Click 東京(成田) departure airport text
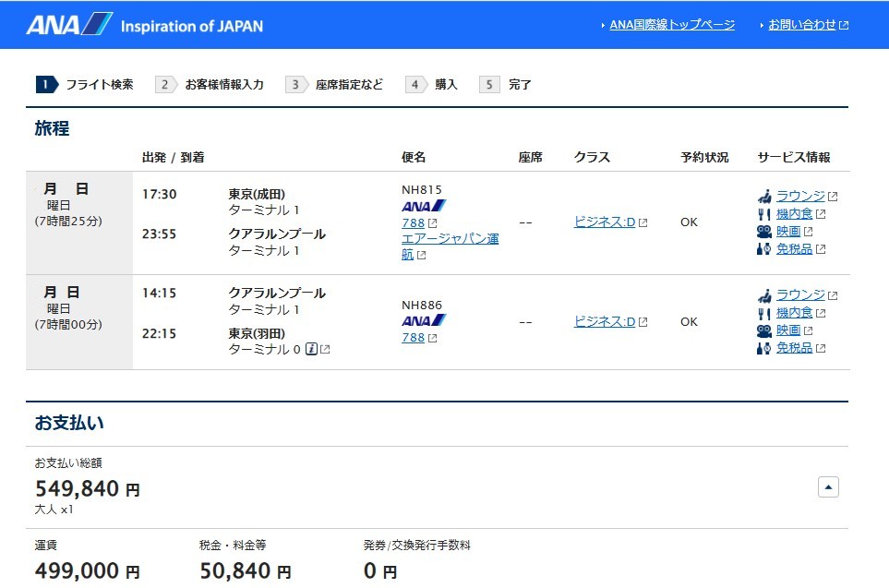889x588 pixels. [257, 194]
